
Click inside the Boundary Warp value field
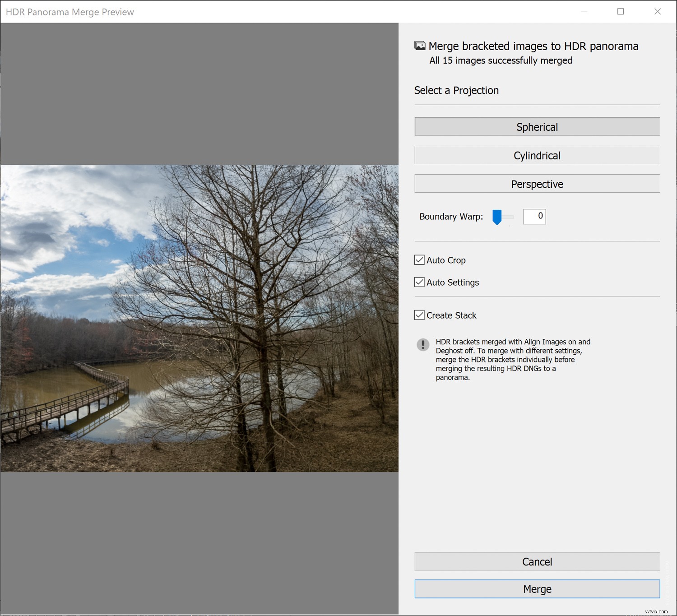[534, 216]
